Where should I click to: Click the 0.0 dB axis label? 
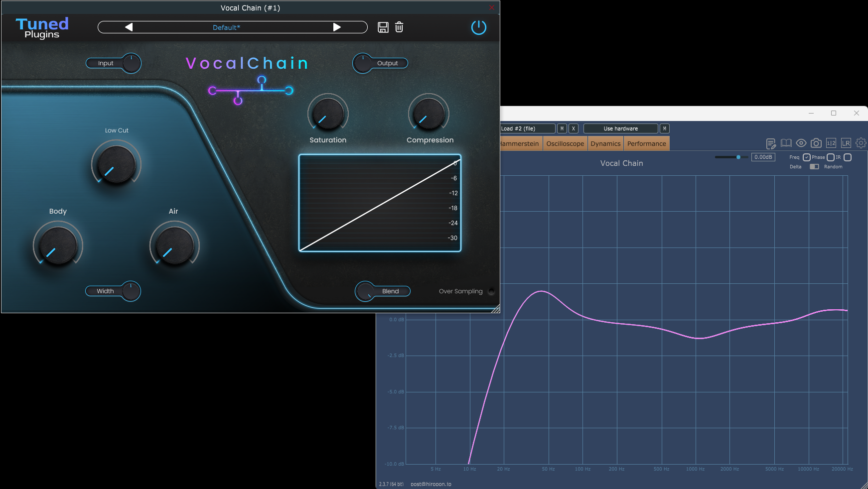tap(397, 320)
